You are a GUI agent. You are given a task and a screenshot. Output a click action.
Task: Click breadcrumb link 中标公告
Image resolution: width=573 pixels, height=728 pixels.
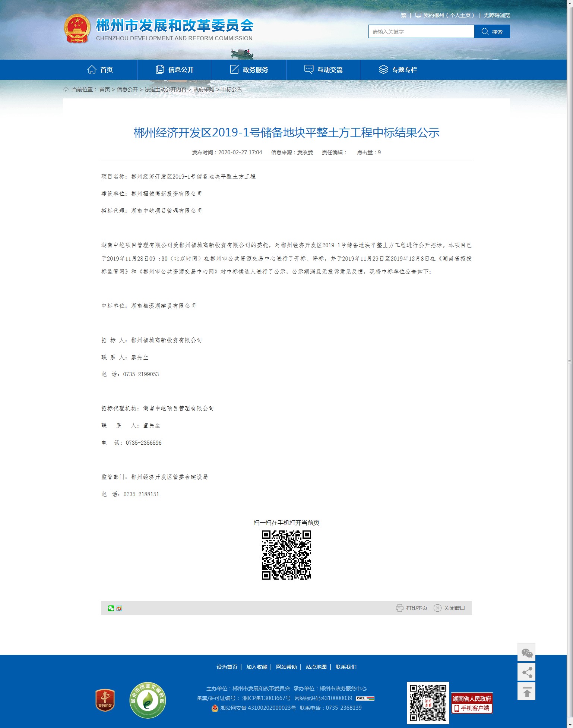[x=232, y=89]
